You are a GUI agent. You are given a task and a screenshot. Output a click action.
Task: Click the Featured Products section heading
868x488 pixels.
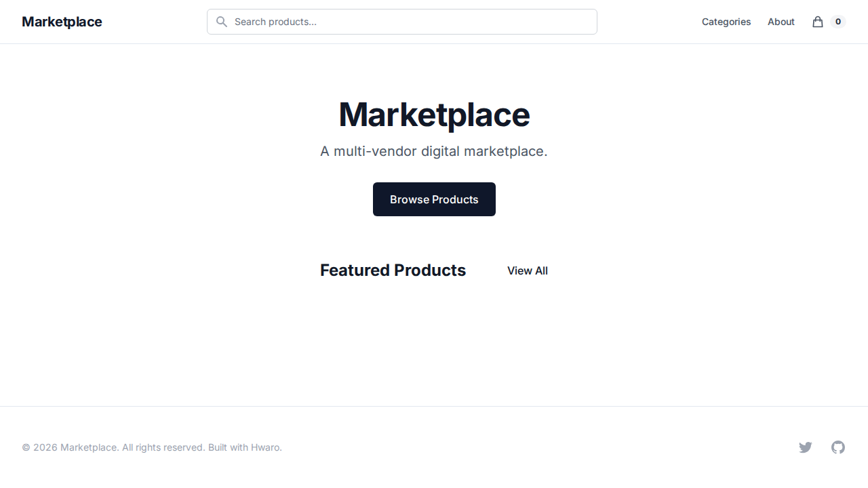pyautogui.click(x=393, y=270)
